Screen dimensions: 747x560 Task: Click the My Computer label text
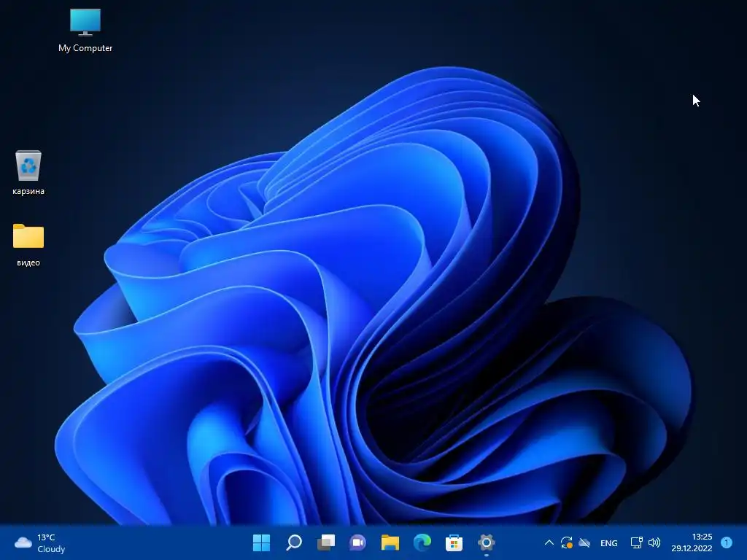pos(85,48)
